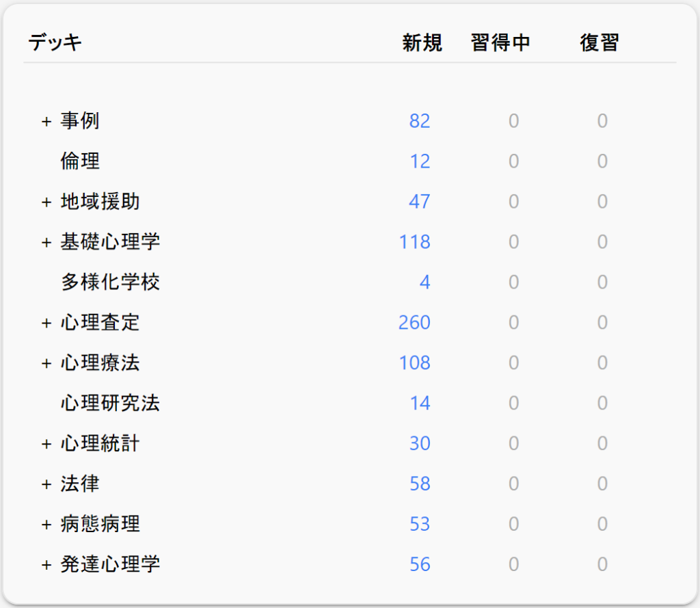Expand the 心理査定 deck tree

[x=46, y=323]
